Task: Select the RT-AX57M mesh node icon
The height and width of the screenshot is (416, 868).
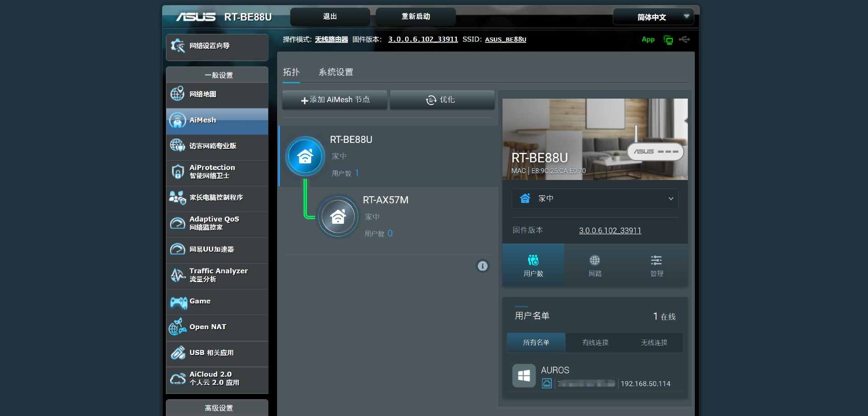Action: point(338,217)
